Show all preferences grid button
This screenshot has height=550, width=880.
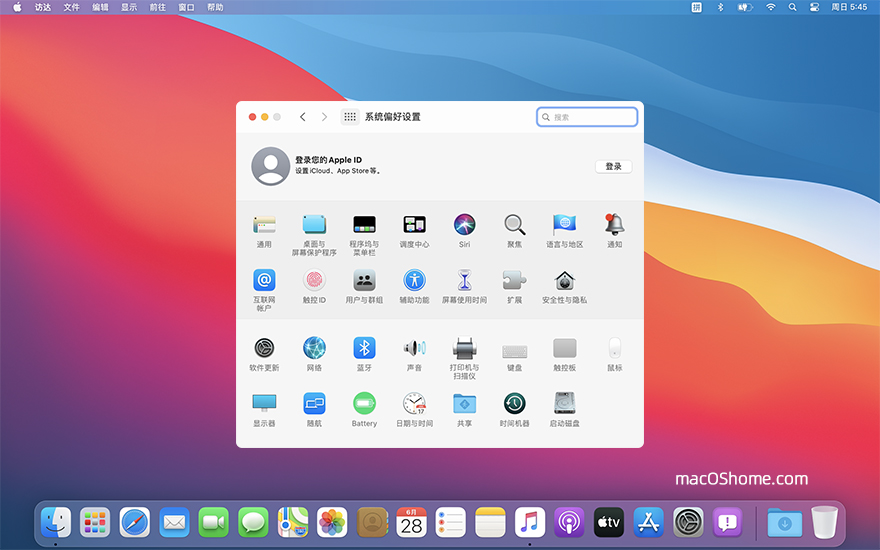(x=350, y=117)
